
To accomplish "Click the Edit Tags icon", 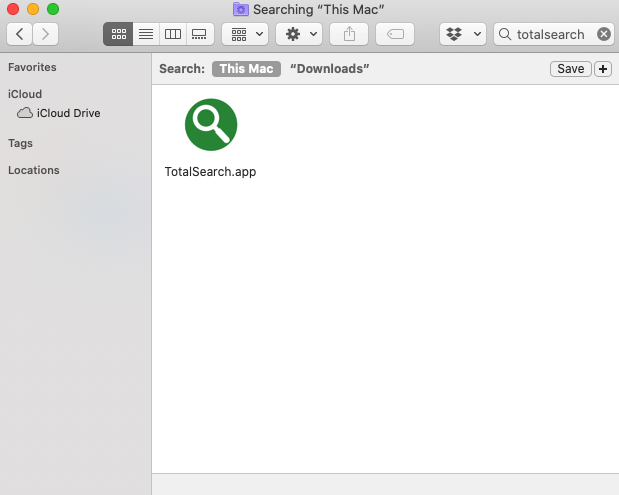I will tap(395, 34).
